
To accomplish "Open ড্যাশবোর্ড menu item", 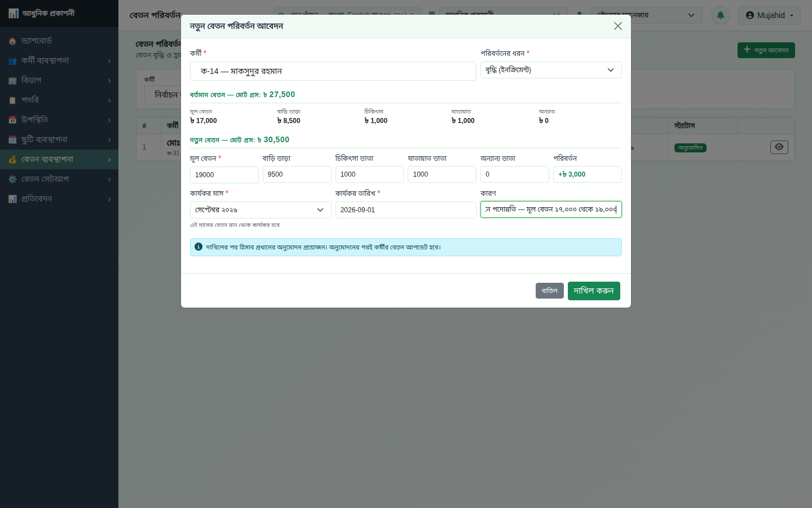I will pyautogui.click(x=59, y=41).
